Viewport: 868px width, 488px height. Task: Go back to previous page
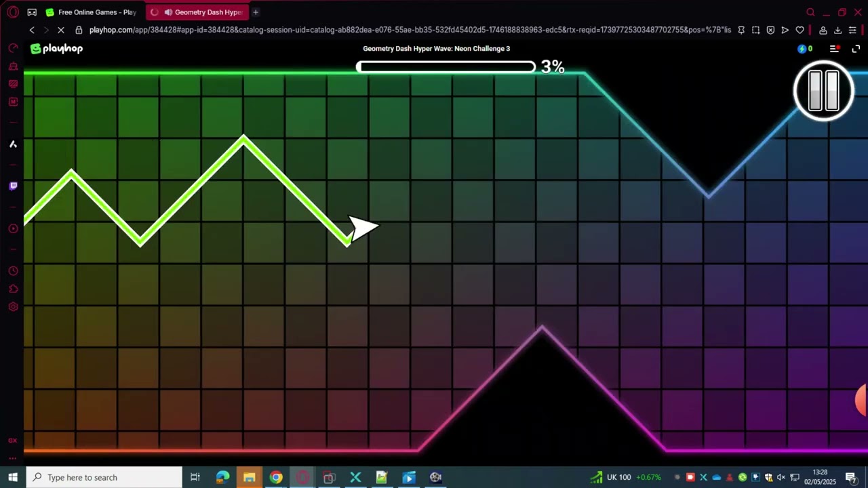pos(32,30)
